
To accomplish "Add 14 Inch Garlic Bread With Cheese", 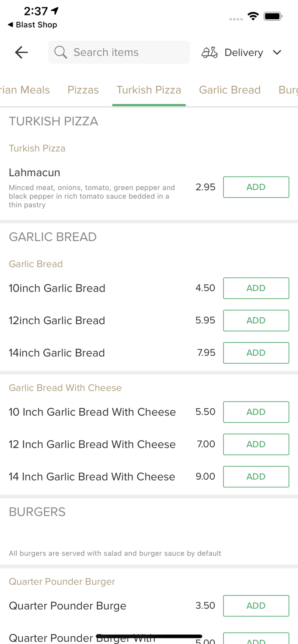I will (x=256, y=477).
